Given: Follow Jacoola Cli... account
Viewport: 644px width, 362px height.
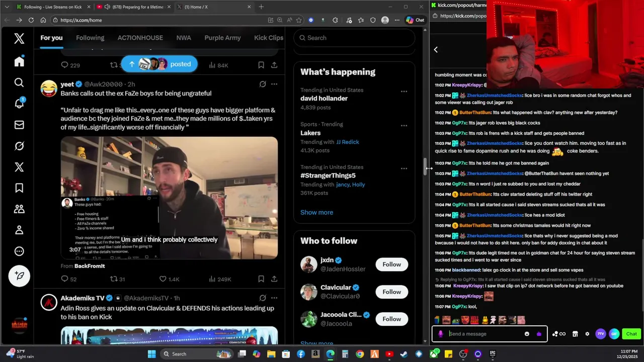Looking at the screenshot, I should [x=391, y=319].
